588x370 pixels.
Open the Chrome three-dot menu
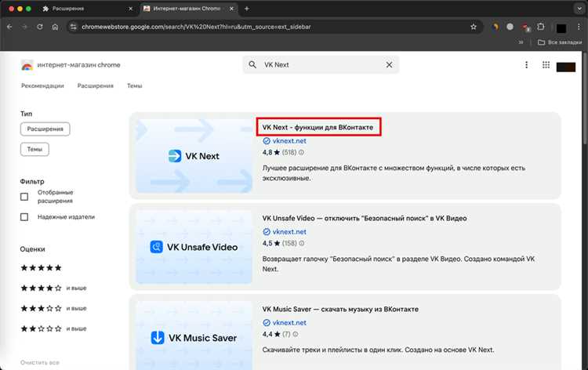tap(579, 27)
